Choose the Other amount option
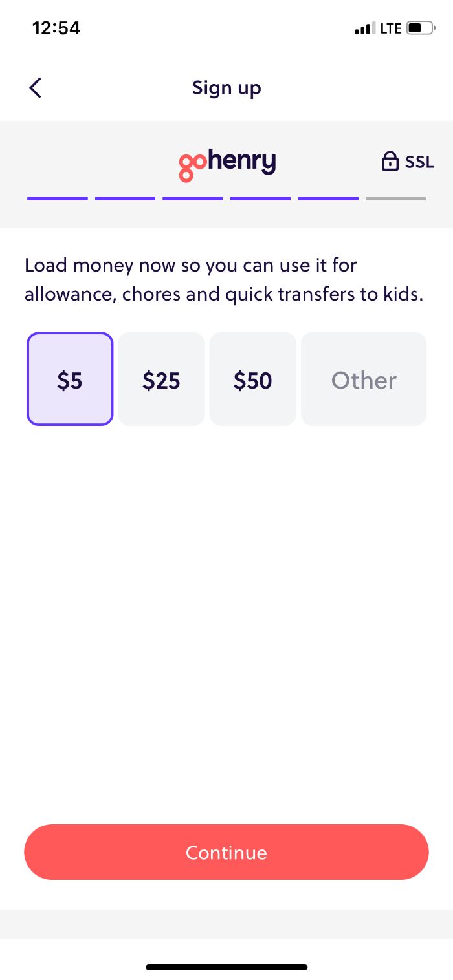This screenshot has width=453, height=980. pyautogui.click(x=363, y=379)
